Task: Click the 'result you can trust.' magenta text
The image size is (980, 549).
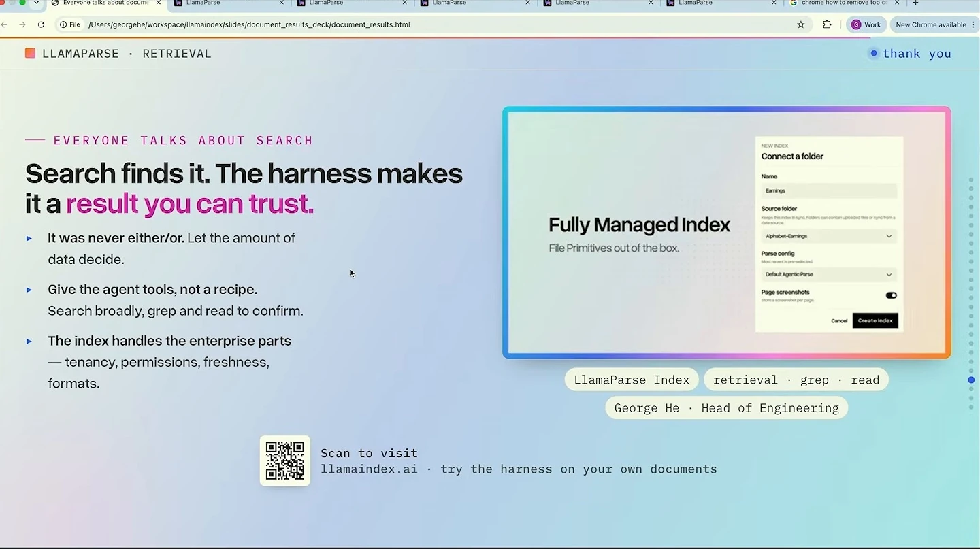Action: coord(190,203)
